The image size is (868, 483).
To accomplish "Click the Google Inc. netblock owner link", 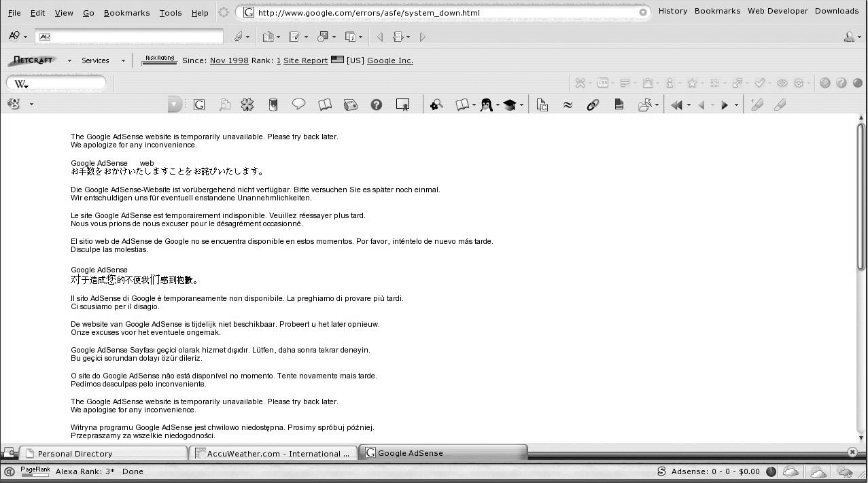I will pyautogui.click(x=390, y=60).
